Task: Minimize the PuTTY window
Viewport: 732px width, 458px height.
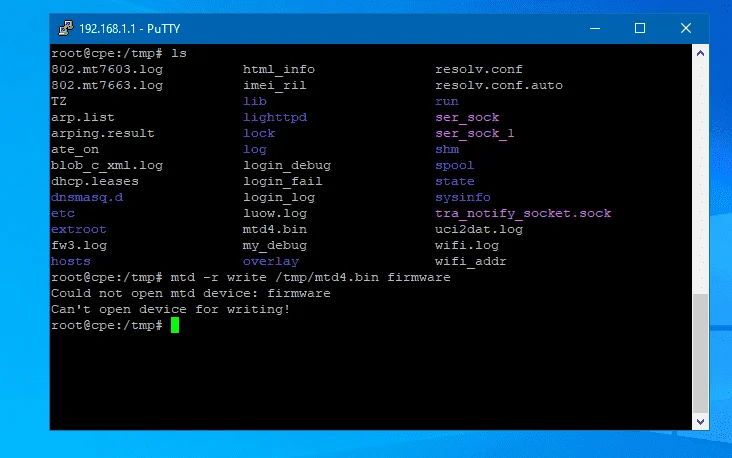Action: pos(595,28)
